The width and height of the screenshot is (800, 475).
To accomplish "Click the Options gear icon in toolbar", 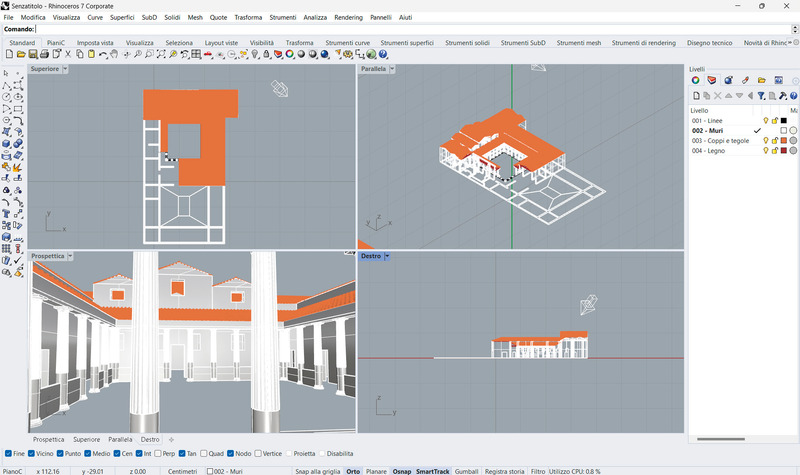I will coord(348,54).
